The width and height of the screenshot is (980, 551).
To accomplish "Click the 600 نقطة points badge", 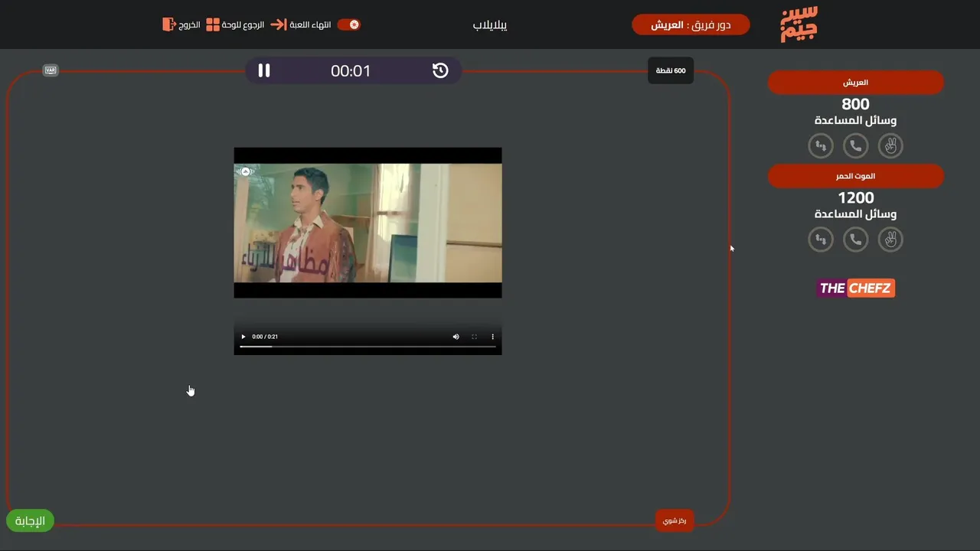I will click(x=671, y=70).
